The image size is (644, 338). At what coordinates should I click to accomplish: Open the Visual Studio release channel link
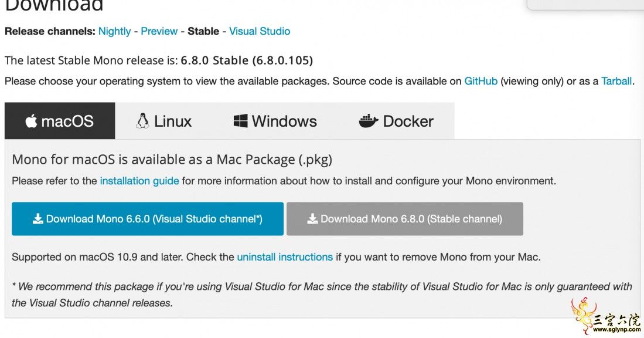[260, 31]
